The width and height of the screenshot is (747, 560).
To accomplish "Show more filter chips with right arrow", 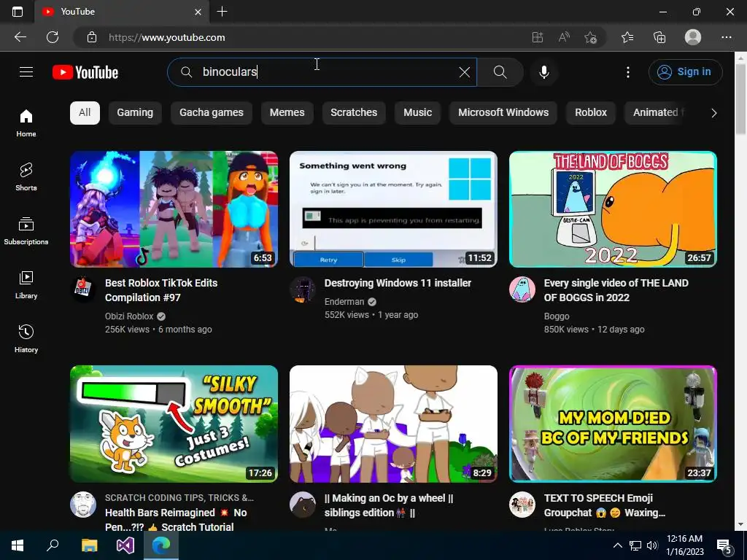I will 713,113.
